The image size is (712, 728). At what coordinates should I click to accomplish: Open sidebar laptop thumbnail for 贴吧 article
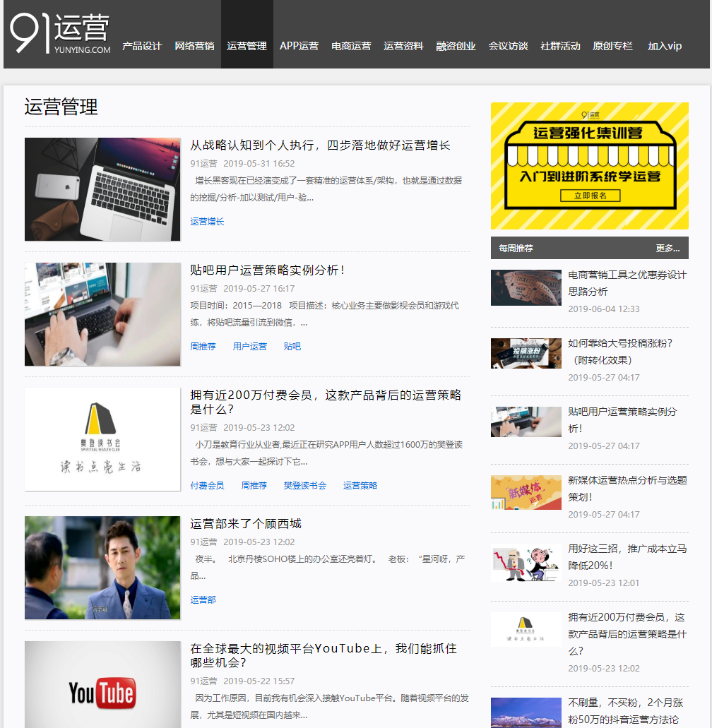[x=526, y=422]
